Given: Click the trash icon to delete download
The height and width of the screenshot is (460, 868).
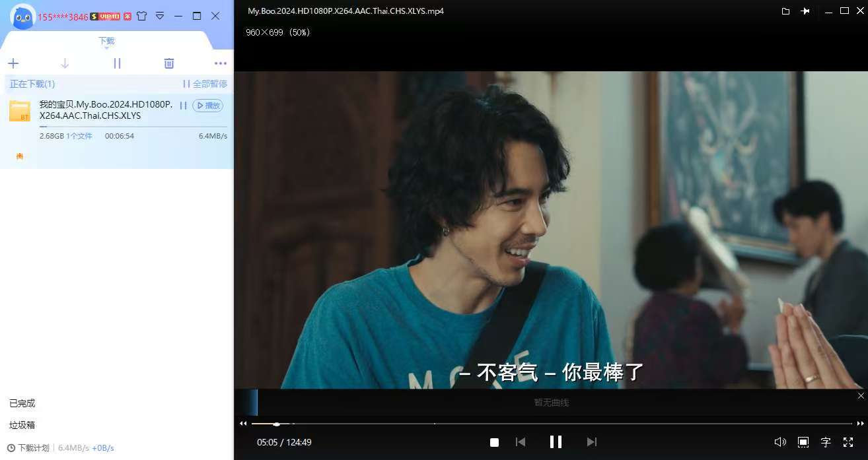Looking at the screenshot, I should 169,63.
